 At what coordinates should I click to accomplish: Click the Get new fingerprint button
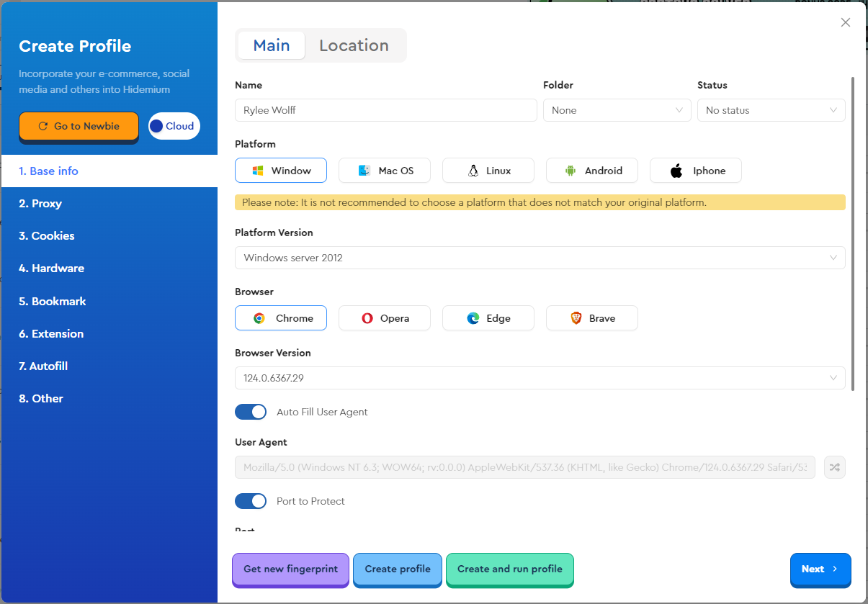290,569
